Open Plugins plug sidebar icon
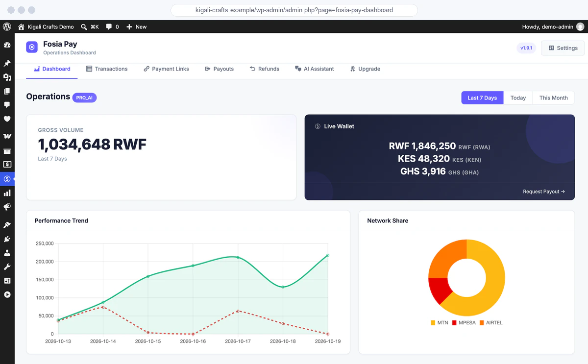The height and width of the screenshot is (364, 588). [7, 239]
